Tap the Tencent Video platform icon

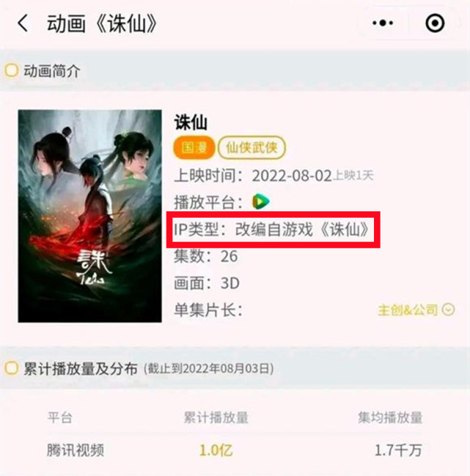260,202
